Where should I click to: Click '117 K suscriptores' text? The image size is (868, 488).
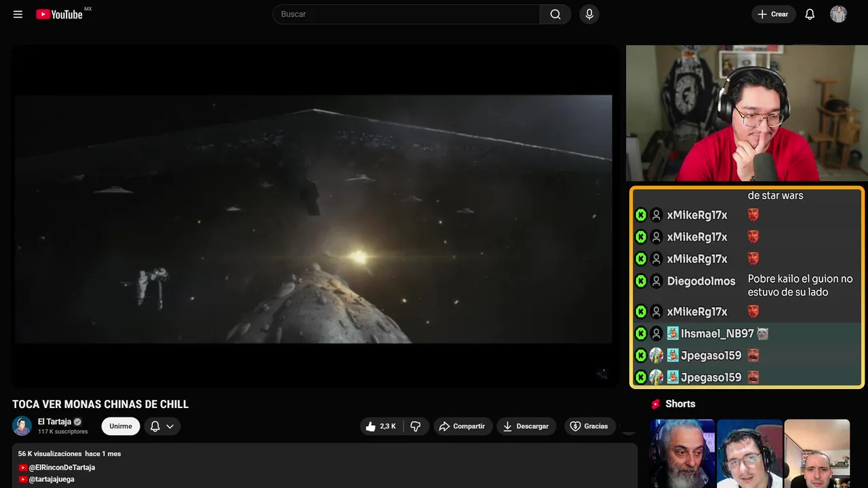(x=63, y=432)
